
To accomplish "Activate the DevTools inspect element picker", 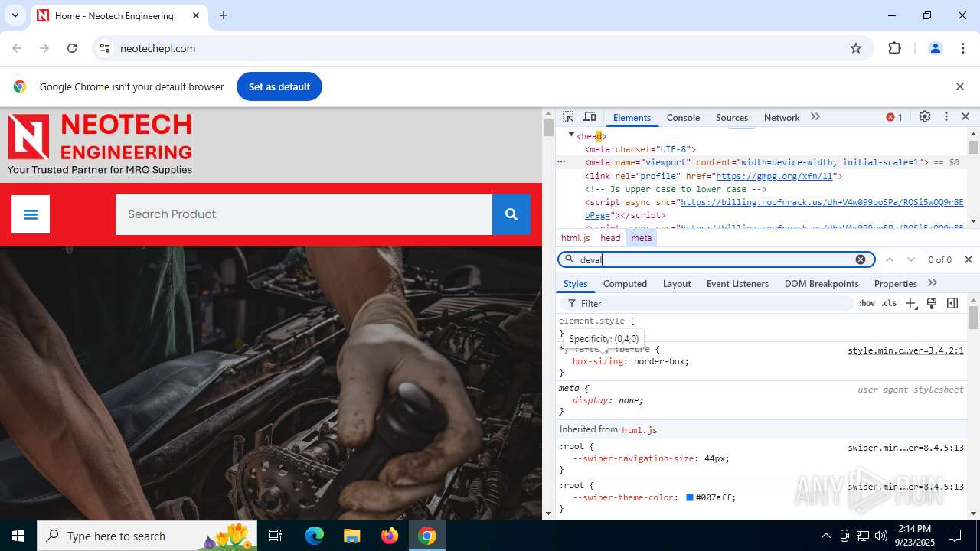I will click(x=568, y=117).
